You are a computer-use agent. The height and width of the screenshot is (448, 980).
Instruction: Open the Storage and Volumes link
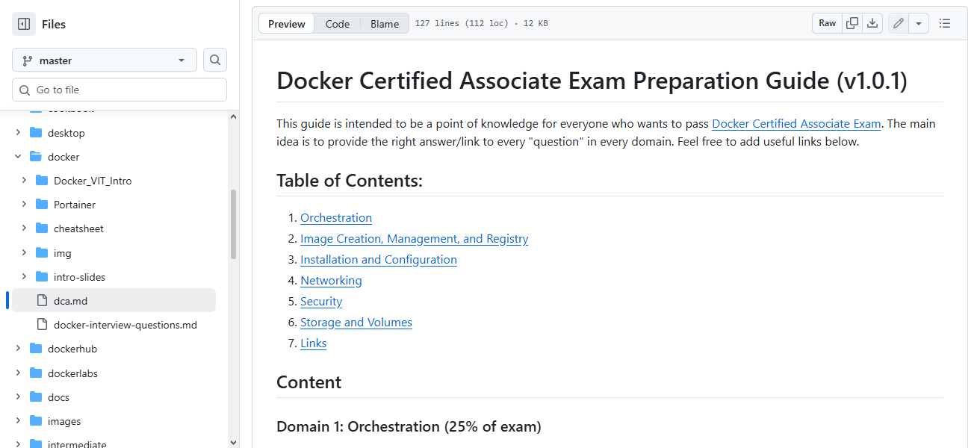(x=356, y=323)
